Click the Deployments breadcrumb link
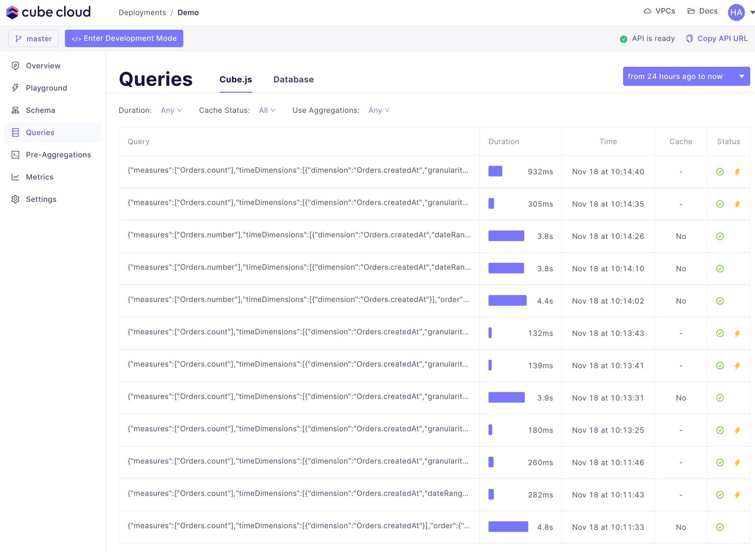Image resolution: width=755 pixels, height=560 pixels. 142,12
